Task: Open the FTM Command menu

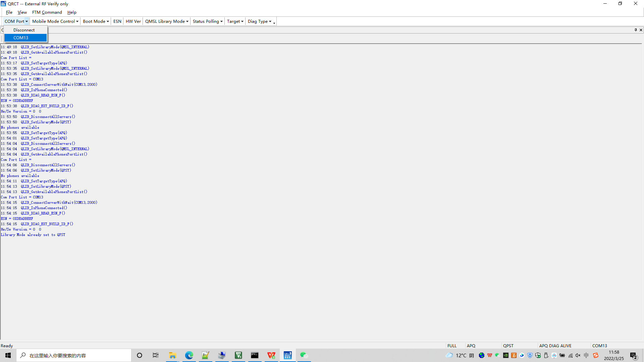Action: (x=47, y=12)
